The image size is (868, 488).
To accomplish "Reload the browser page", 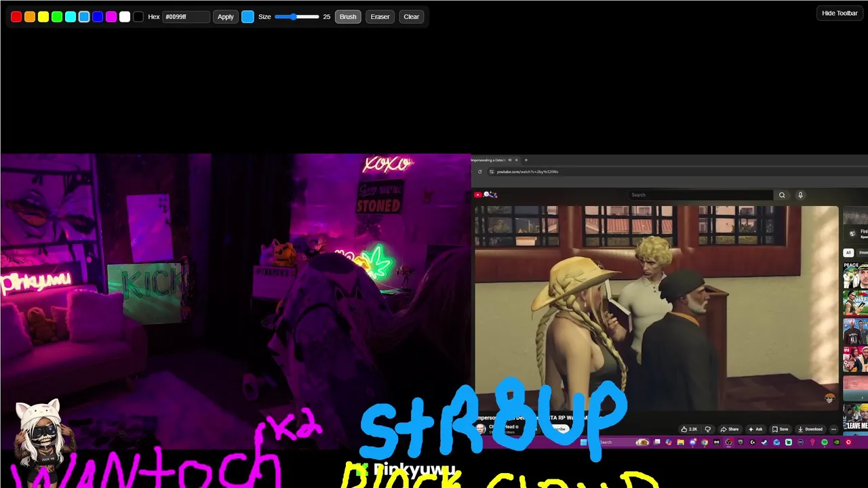I will [479, 171].
